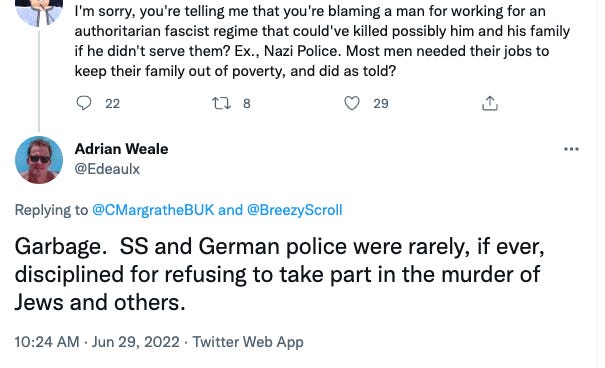Screen dimensions: 605x368
Task: Select the parent tweet about Nazi Police
Action: 322,41
